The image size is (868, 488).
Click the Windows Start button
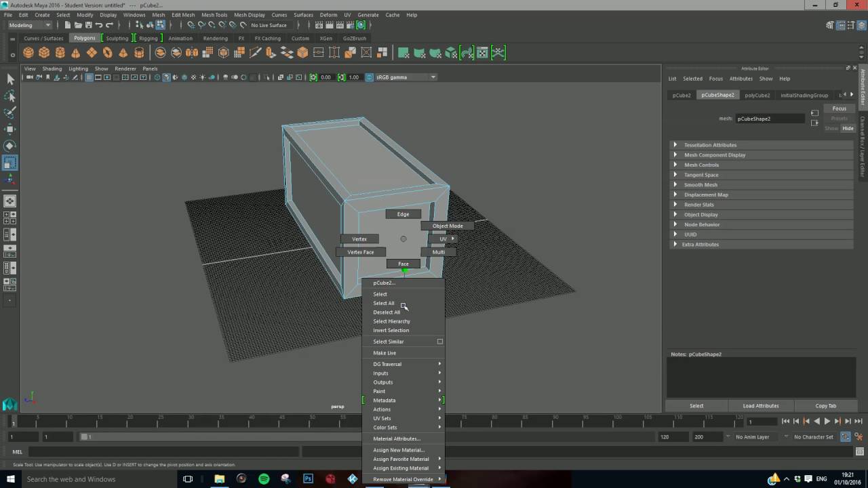pos(10,479)
